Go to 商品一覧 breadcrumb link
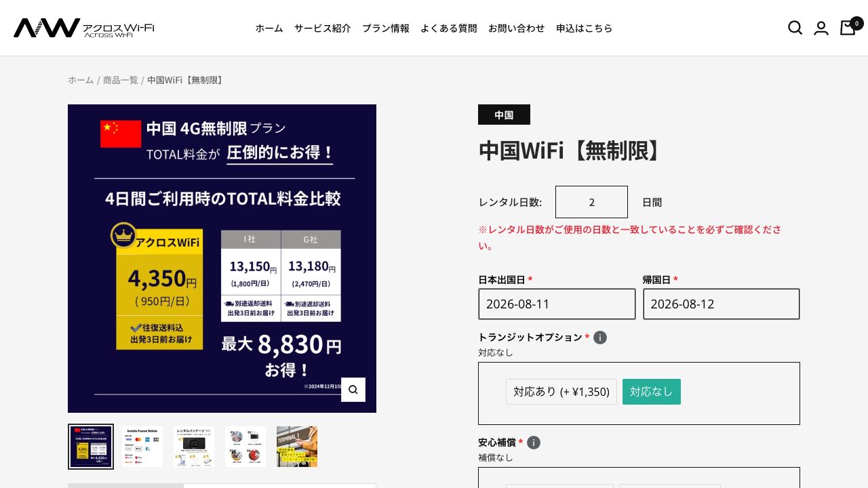 tap(121, 80)
